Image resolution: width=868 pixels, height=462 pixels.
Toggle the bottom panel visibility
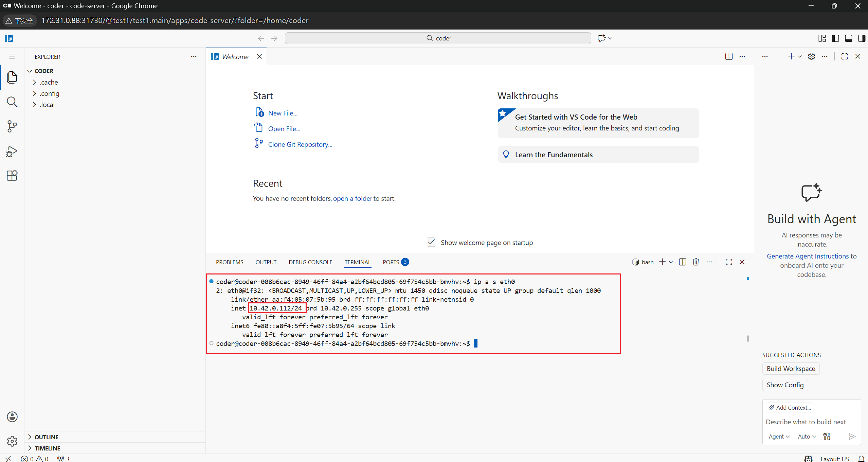[848, 38]
